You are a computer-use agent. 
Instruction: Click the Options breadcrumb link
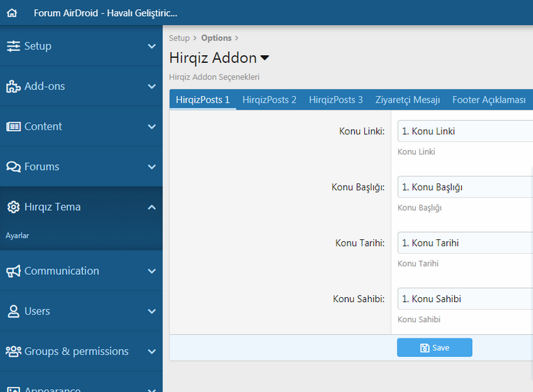216,38
